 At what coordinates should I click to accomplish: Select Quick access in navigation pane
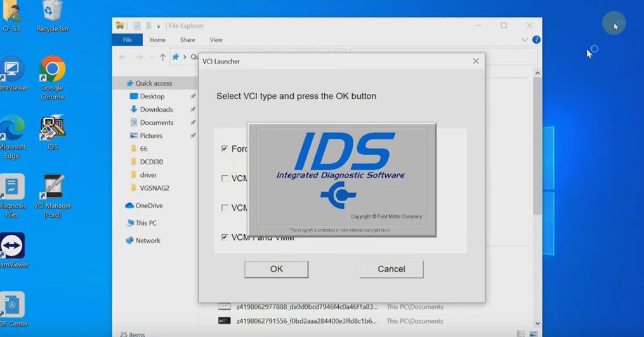(155, 83)
